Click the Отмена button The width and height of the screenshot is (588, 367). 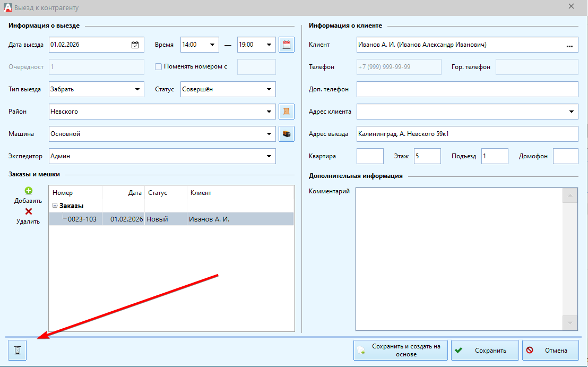pos(550,350)
